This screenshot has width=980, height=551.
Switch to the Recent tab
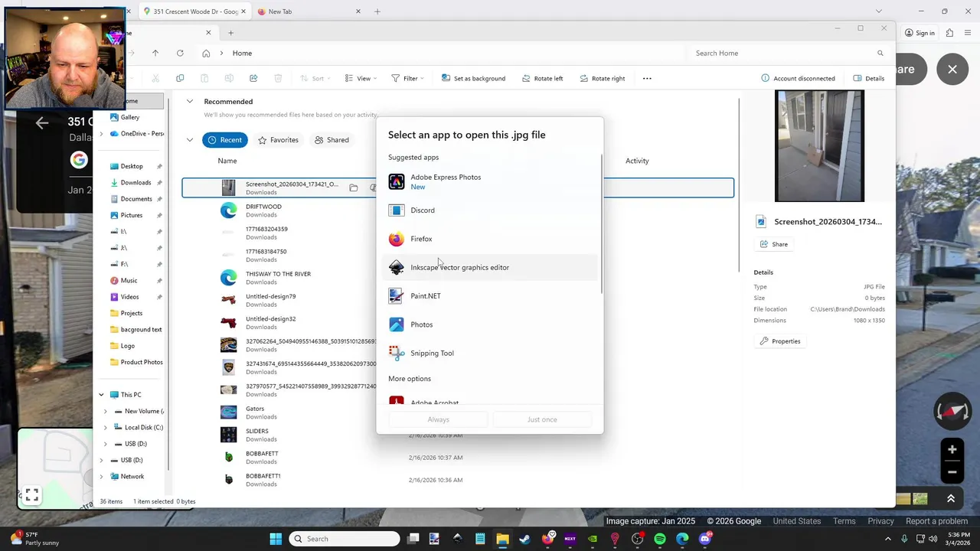pos(225,140)
